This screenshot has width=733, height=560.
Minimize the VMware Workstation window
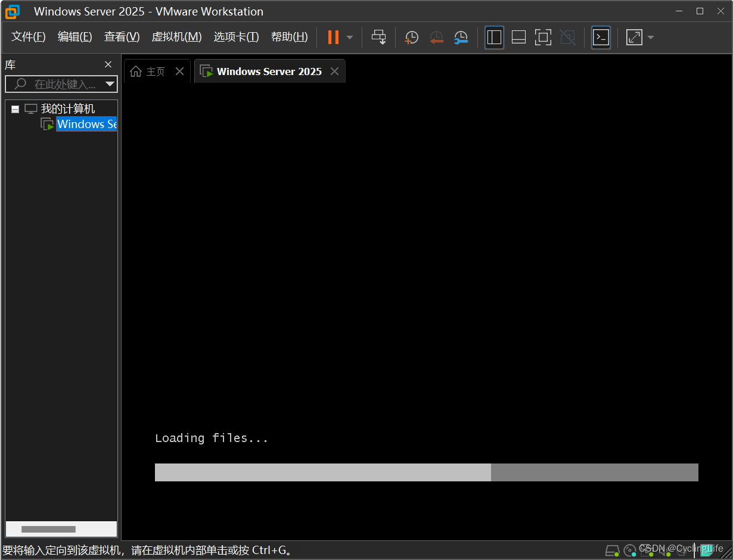(x=679, y=11)
